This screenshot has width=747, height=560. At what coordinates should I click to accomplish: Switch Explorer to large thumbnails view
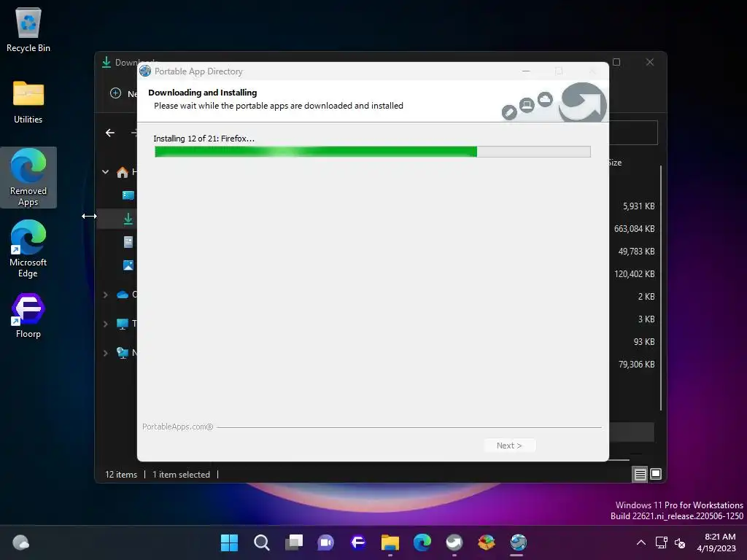(x=656, y=474)
